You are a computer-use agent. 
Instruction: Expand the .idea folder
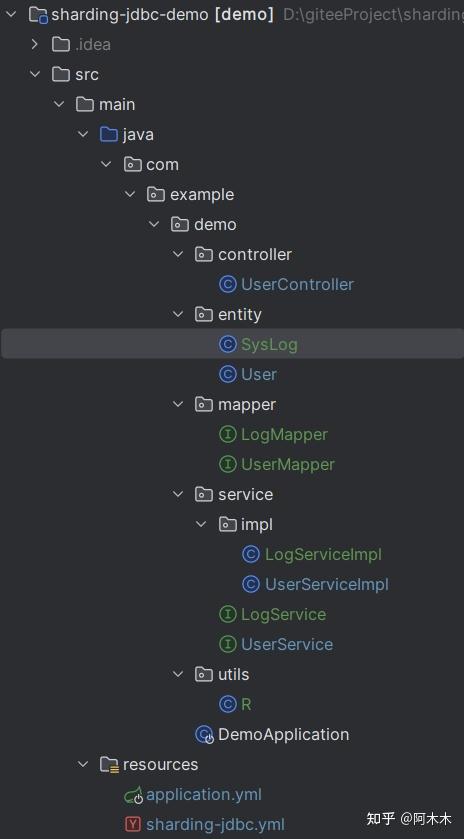35,44
